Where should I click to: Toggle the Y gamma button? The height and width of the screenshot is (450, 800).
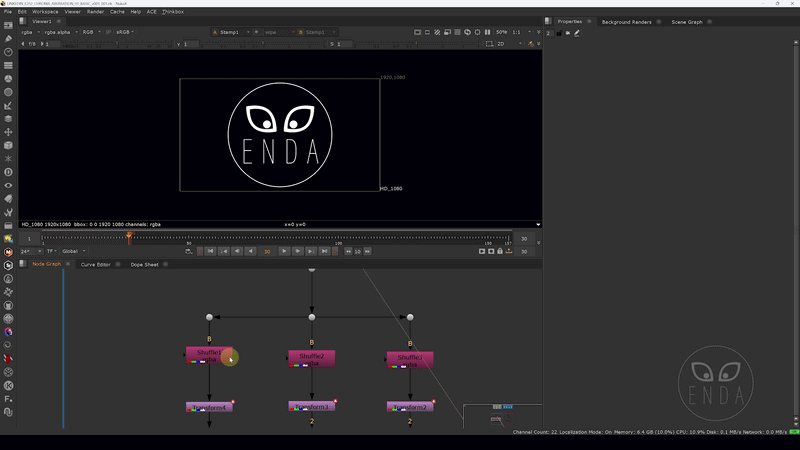[179, 44]
